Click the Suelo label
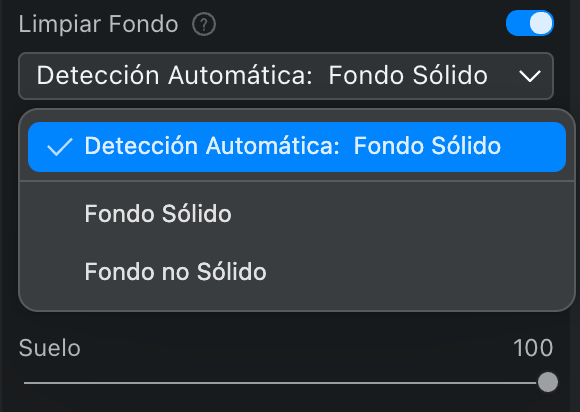Screen dimensions: 580x412 pos(50,348)
